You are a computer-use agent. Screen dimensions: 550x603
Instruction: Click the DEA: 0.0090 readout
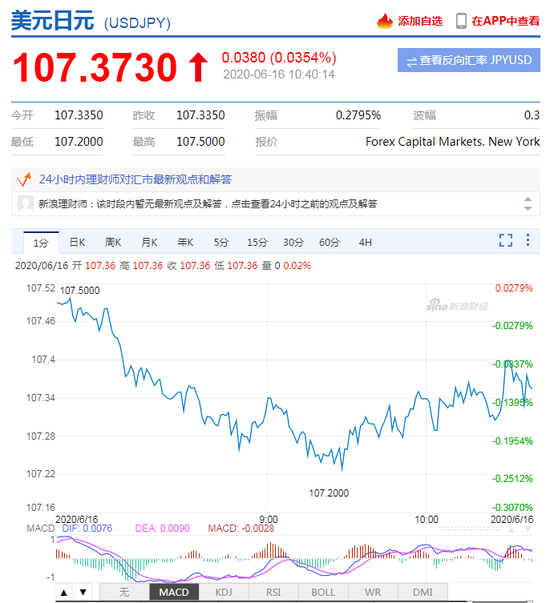(162, 528)
